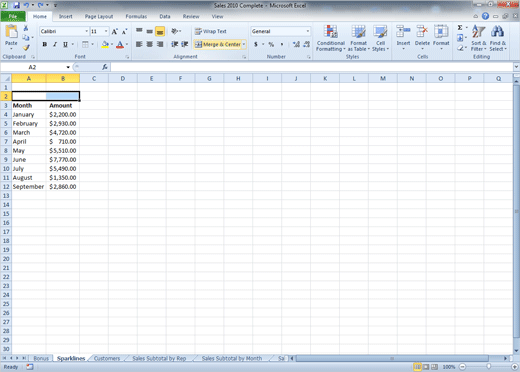
Task: Open the Bonus worksheet tab
Action: (x=41, y=358)
